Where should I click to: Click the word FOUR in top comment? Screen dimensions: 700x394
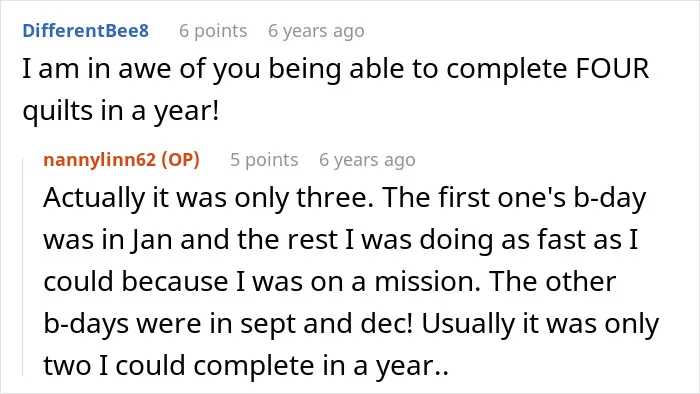coord(612,69)
